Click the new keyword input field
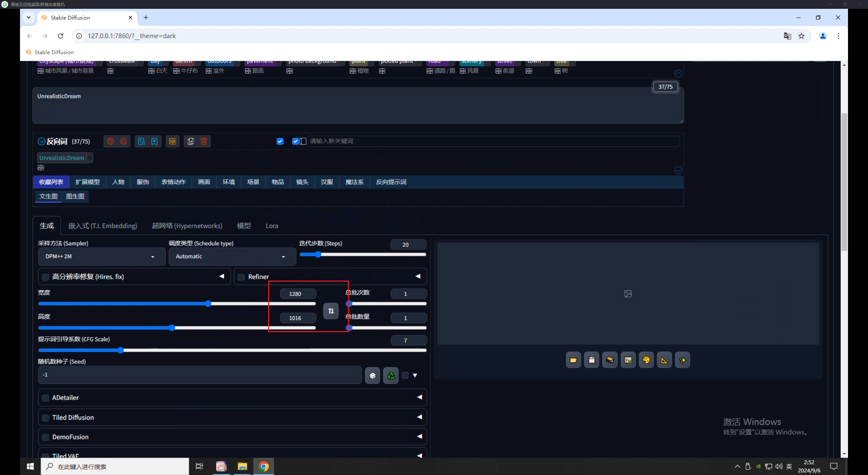Image resolution: width=868 pixels, height=475 pixels. tap(493, 141)
